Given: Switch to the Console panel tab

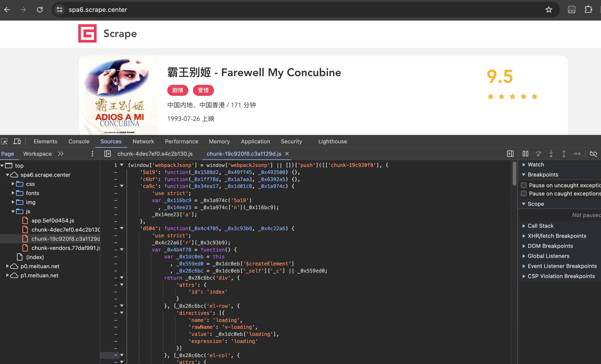Looking at the screenshot, I should (79, 142).
